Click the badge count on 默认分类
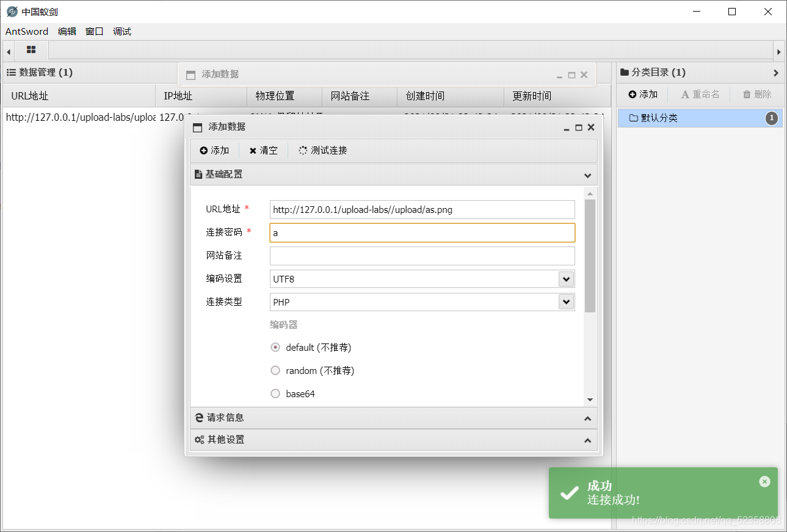 772,118
